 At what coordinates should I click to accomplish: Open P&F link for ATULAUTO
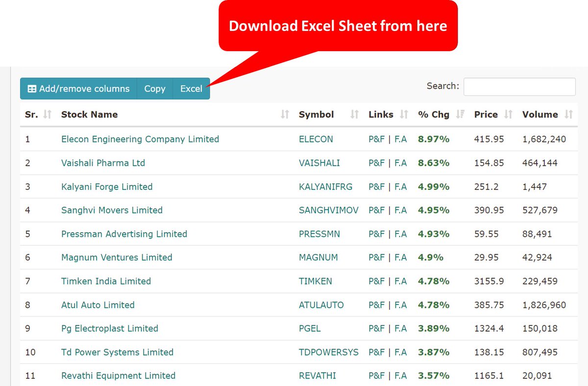coord(376,305)
